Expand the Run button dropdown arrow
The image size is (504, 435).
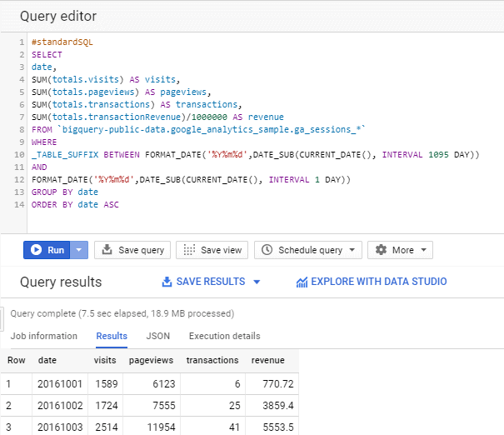pos(79,250)
